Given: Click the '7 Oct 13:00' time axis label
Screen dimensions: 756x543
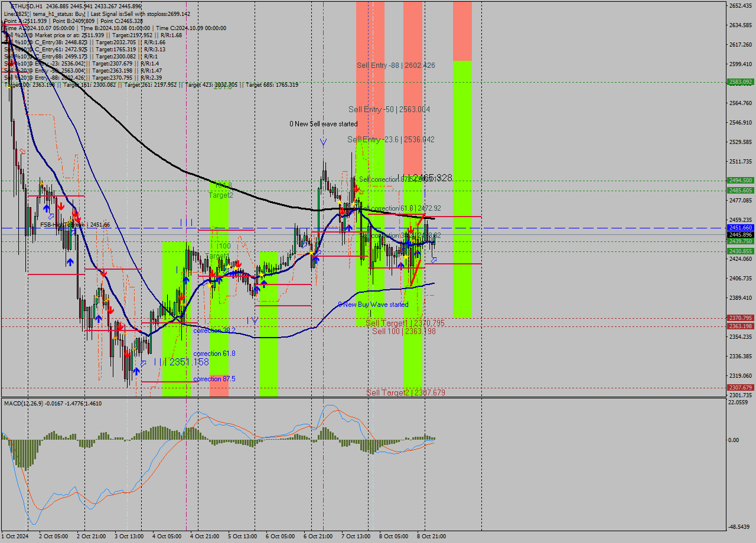Looking at the screenshot, I should [356, 537].
